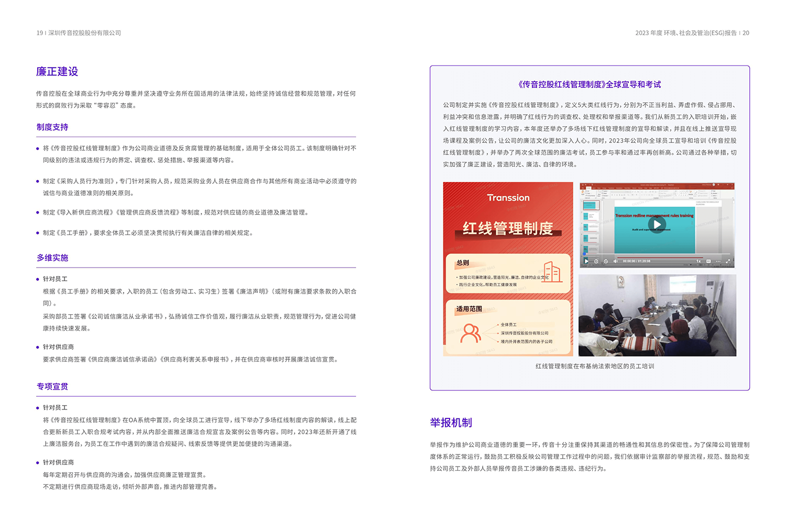Click the rewind icon in video controls
Screen dimensions: 786x532
pos(596,261)
